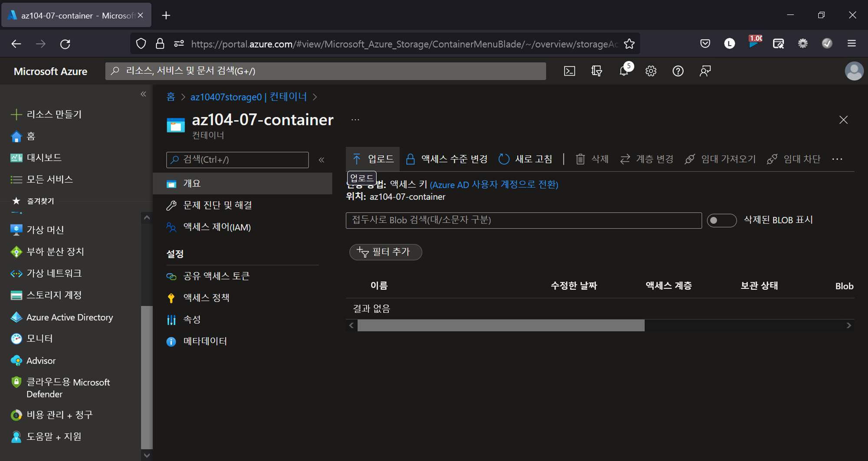
Task: Open notifications bell with 5 badge
Action: click(x=625, y=71)
